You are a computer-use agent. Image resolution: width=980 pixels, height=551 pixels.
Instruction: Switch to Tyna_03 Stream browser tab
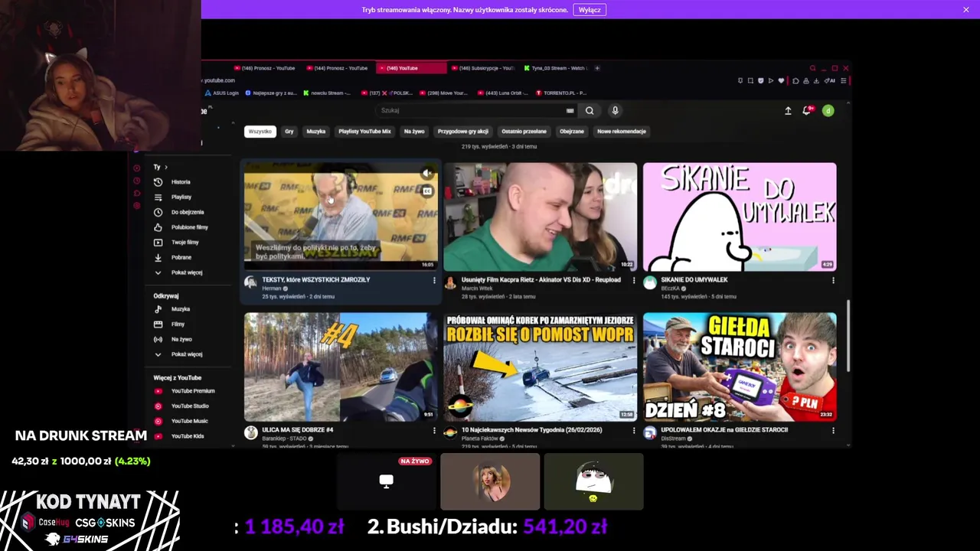555,68
